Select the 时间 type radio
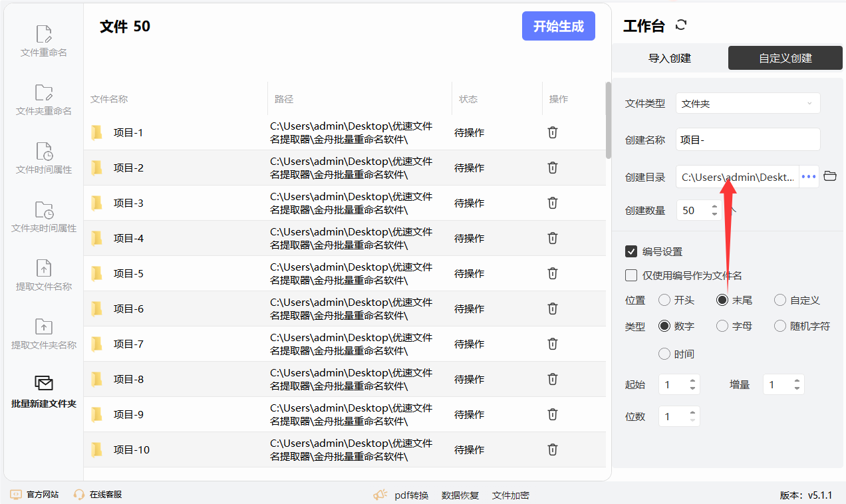Image resolution: width=846 pixels, height=504 pixels. point(664,354)
